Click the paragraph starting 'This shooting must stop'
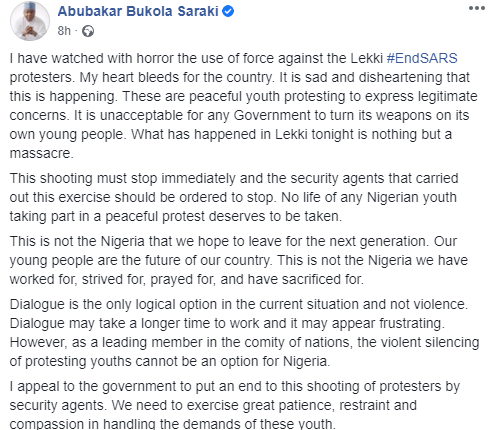 click(x=234, y=197)
